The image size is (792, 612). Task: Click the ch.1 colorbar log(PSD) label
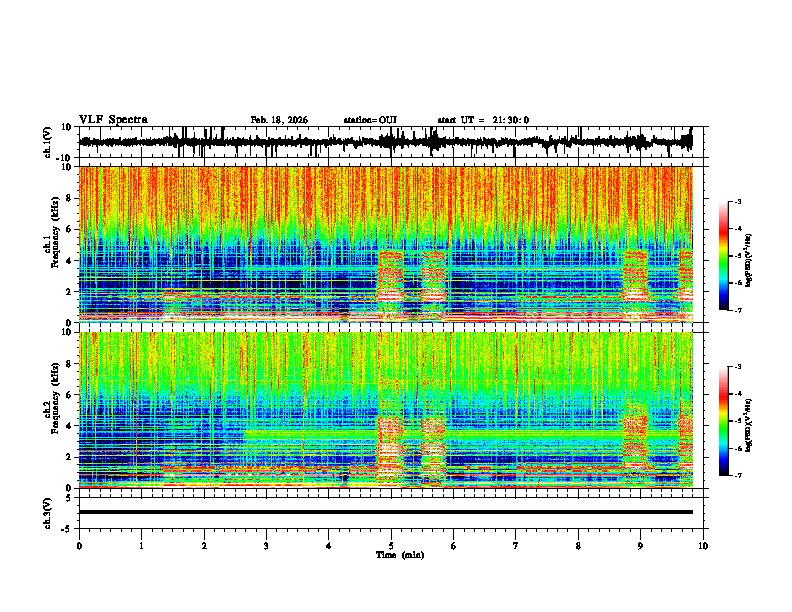tap(749, 260)
